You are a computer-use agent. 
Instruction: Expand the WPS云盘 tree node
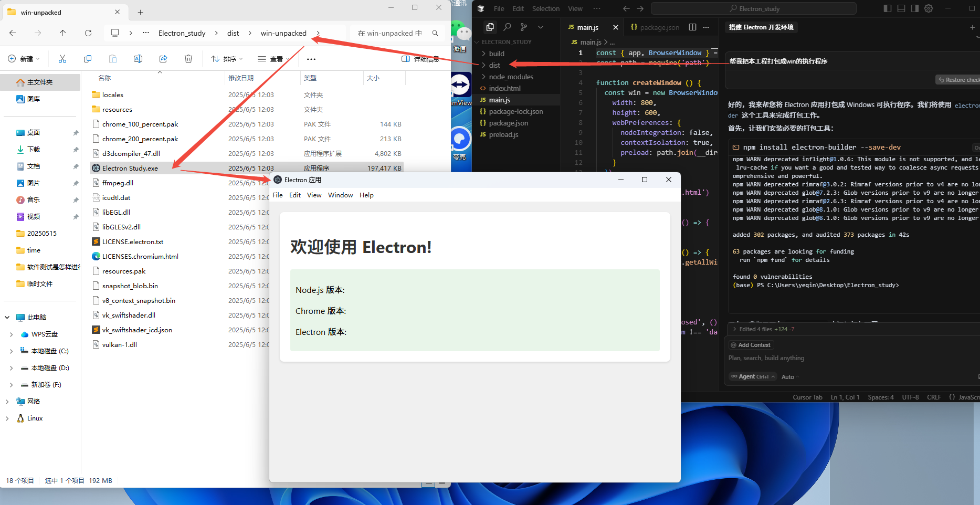tap(11, 334)
